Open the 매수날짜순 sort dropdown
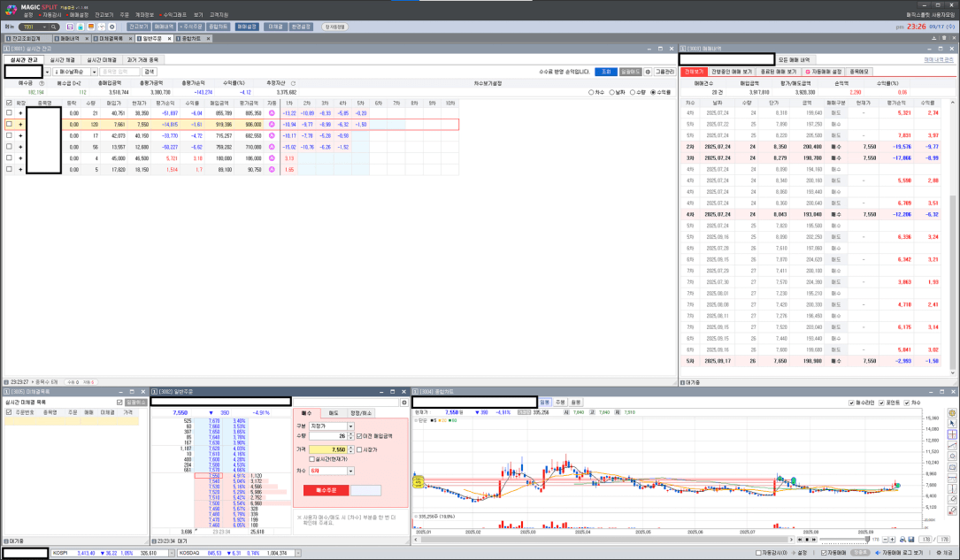This screenshot has height=560, width=960. pos(74,72)
